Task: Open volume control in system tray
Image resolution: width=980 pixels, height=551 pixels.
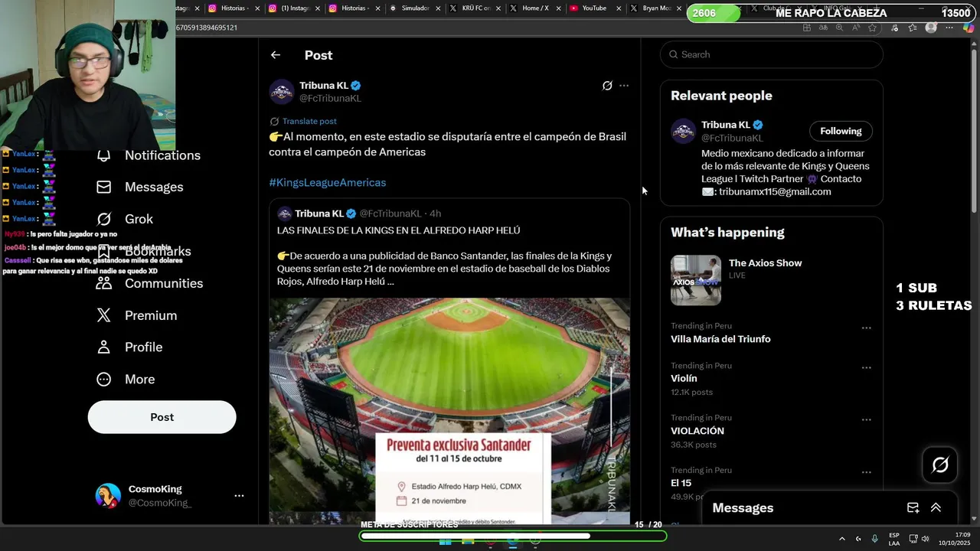Action: point(925,539)
